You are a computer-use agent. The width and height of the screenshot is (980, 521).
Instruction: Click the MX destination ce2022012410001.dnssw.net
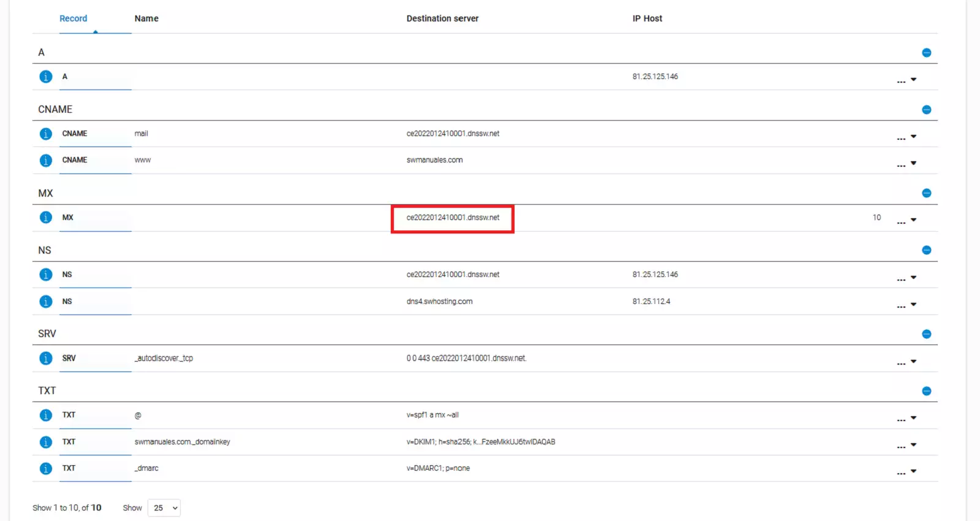(453, 218)
